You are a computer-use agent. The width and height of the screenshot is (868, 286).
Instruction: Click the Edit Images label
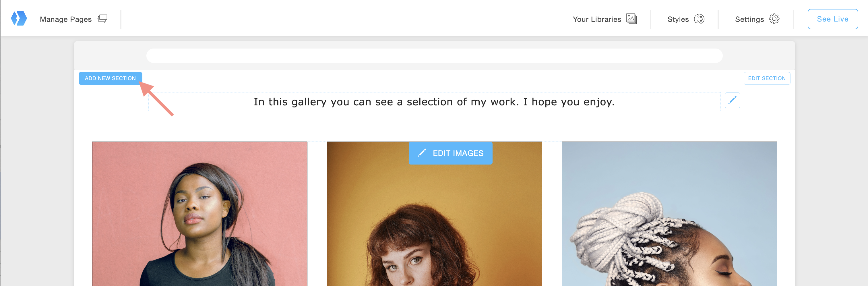click(458, 153)
